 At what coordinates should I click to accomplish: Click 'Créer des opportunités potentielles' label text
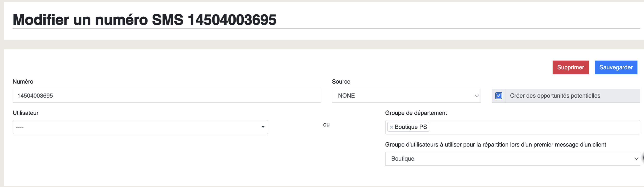(x=555, y=96)
